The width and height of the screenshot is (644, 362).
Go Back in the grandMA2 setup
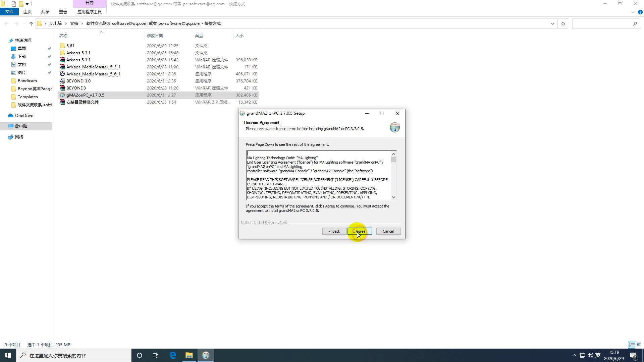(x=334, y=231)
